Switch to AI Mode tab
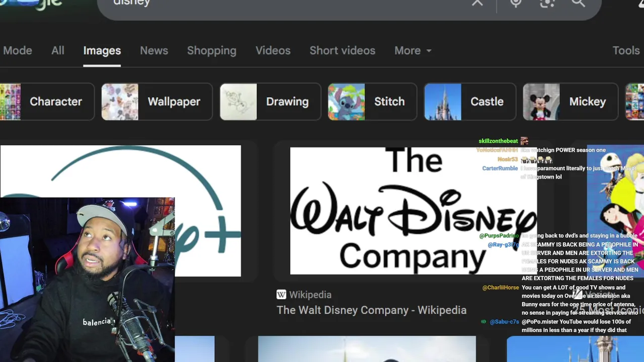The image size is (644, 362). coord(18,51)
